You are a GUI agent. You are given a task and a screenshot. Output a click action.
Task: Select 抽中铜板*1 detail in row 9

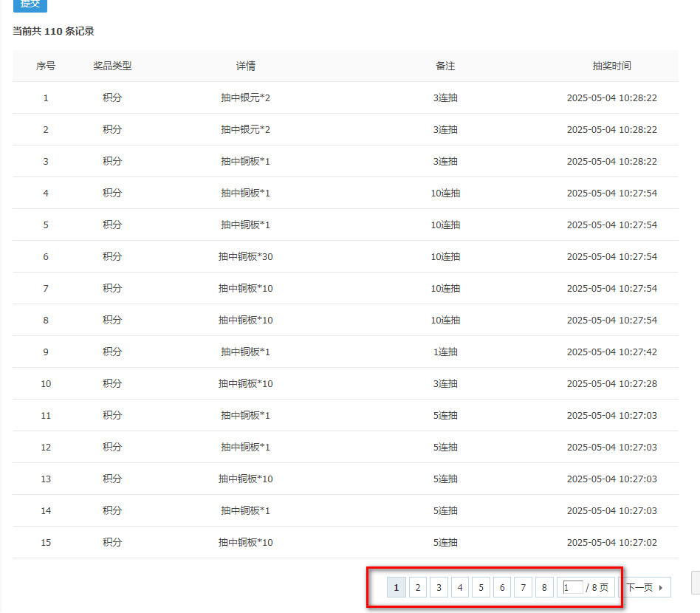click(246, 352)
